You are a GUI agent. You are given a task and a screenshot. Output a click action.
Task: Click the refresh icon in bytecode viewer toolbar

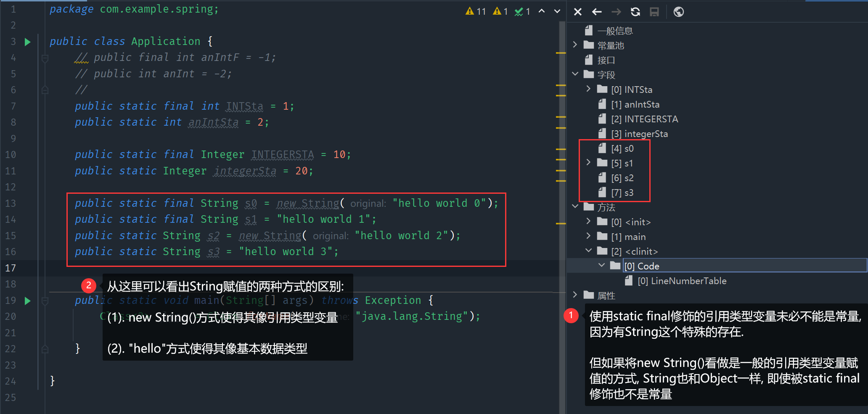[635, 12]
